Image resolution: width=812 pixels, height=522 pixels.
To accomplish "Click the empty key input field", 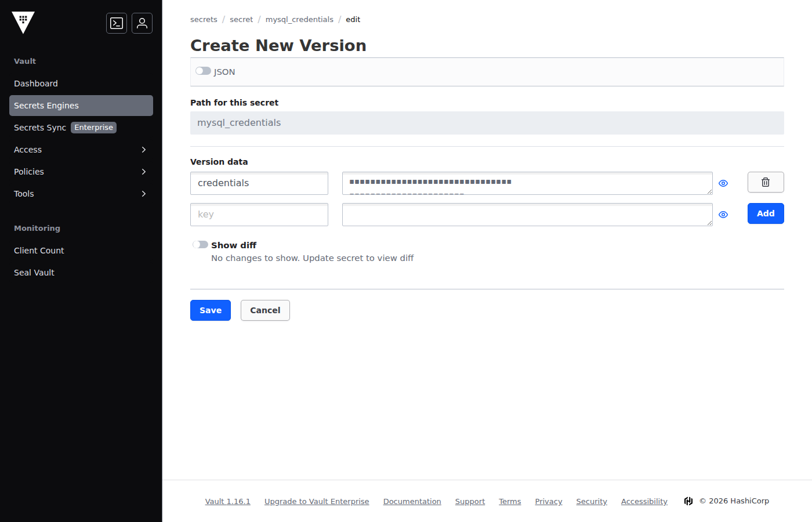I will click(259, 215).
